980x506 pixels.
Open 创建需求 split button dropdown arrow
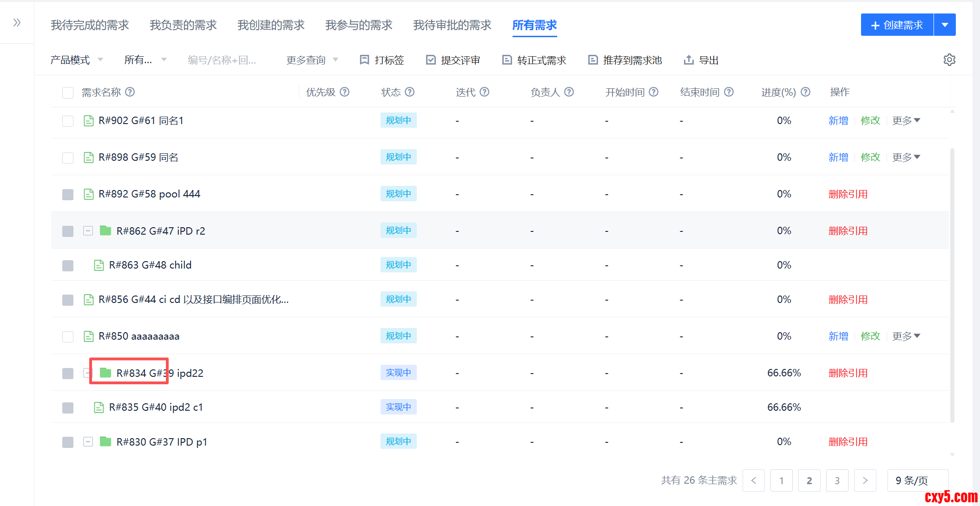[x=945, y=25]
